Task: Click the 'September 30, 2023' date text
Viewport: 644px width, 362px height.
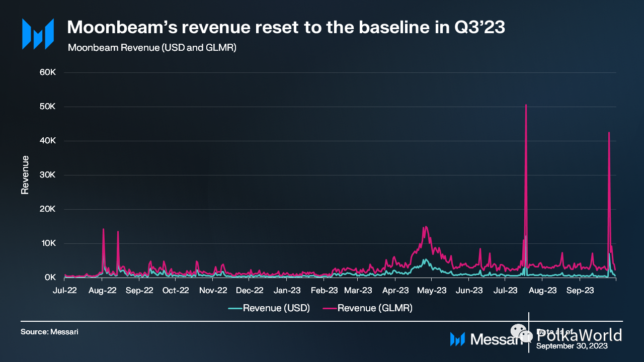Action: [x=572, y=346]
